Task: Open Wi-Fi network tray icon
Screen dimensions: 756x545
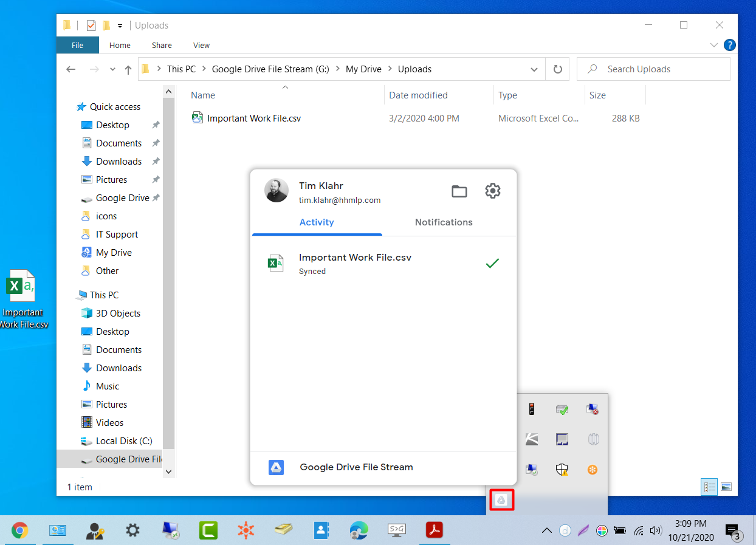Action: [x=638, y=531]
